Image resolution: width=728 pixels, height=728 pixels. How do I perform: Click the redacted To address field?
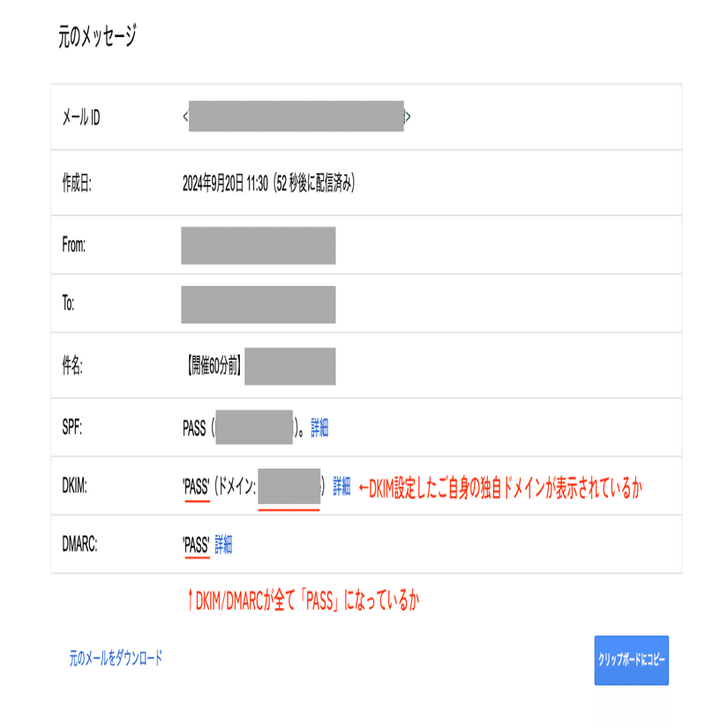(x=258, y=304)
